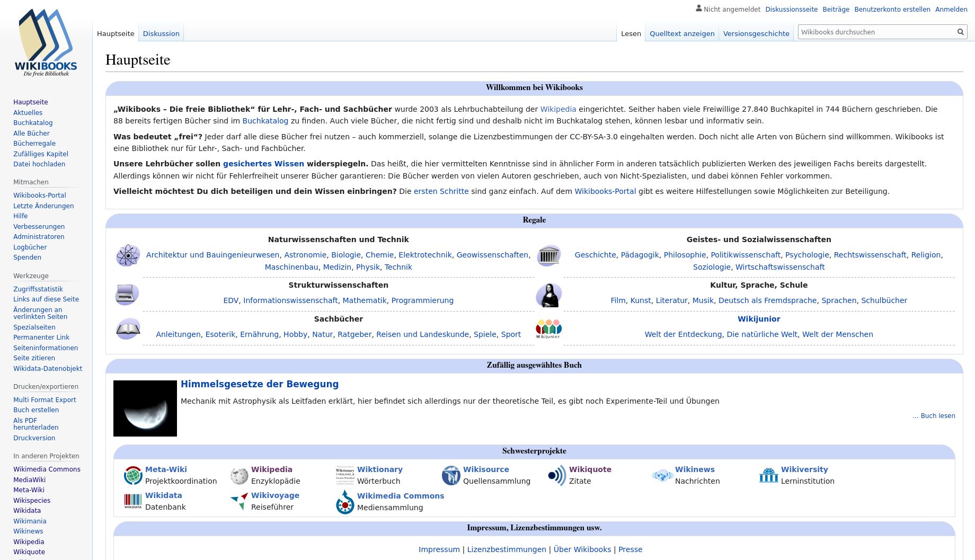Open Deutsch als Fremdsprache link
The height and width of the screenshot is (560, 975).
click(x=767, y=300)
